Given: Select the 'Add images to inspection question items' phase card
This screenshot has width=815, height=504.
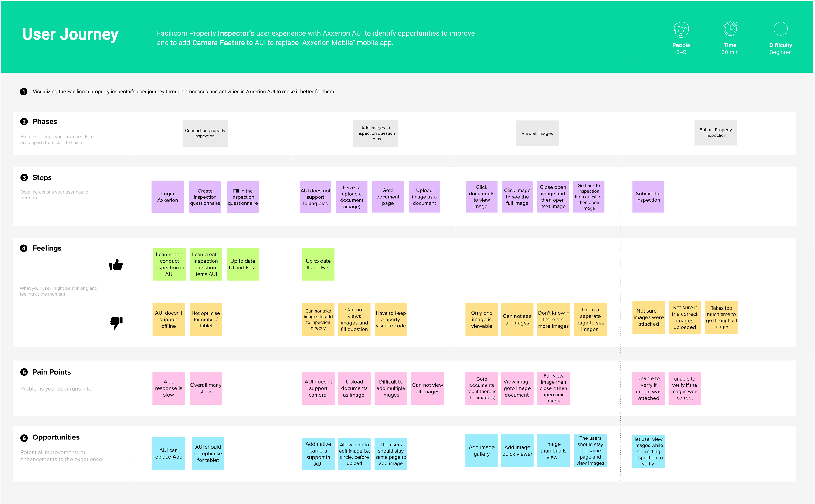Looking at the screenshot, I should coord(376,133).
